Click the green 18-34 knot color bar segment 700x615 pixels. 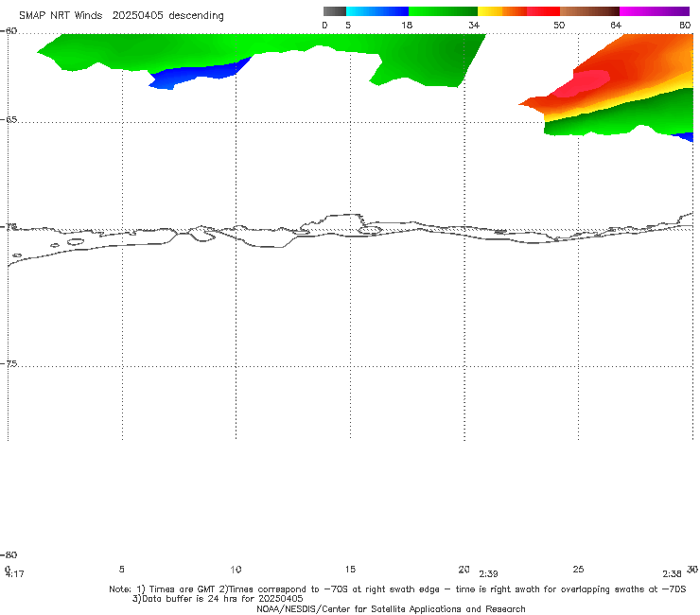tap(443, 11)
